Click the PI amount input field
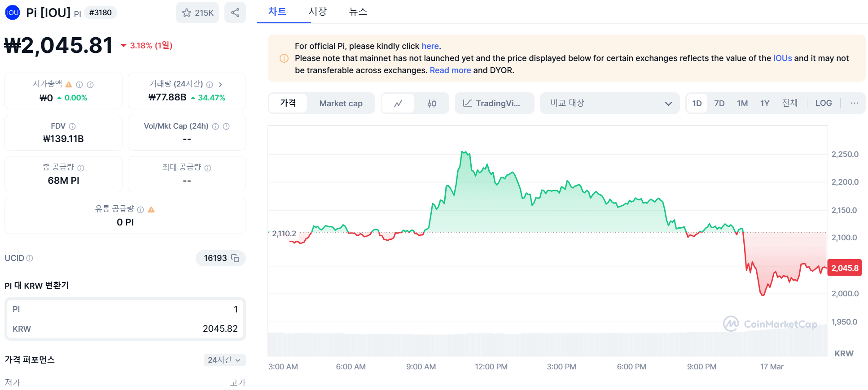868x390 pixels. [125, 309]
